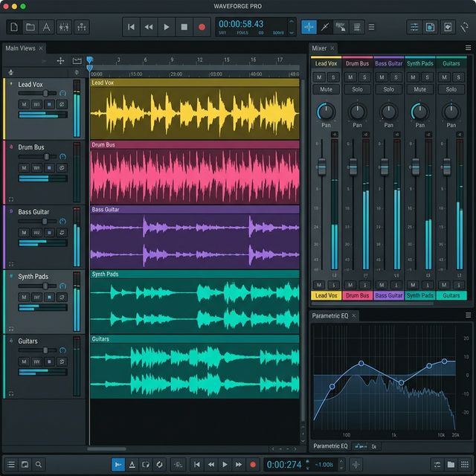
Task: Click the routing hierarchy icon in top toolbar
Action: click(x=81, y=27)
